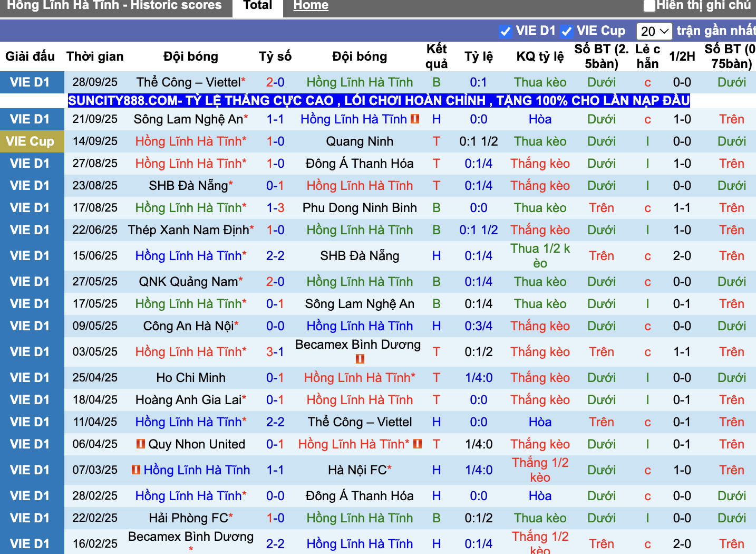The height and width of the screenshot is (554, 756).
Task: Click the 0:1 odds on 28/09/25
Action: click(479, 82)
